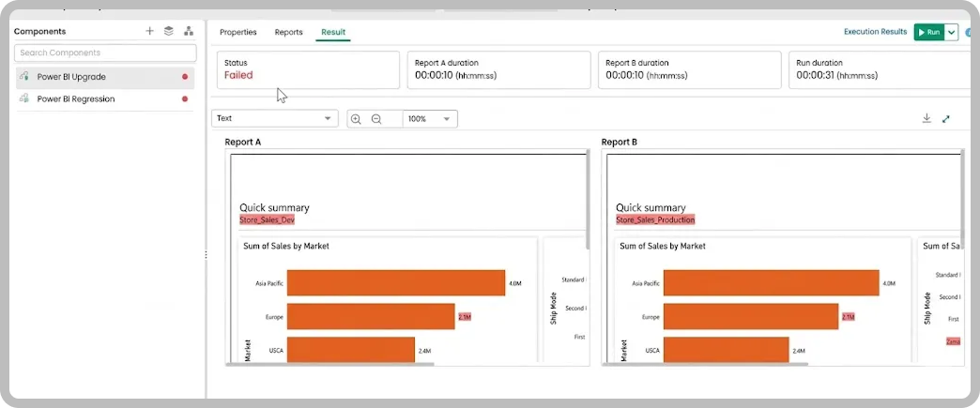Click the highlighted 2.1M value in Report B
The height and width of the screenshot is (408, 980).
[x=848, y=317]
